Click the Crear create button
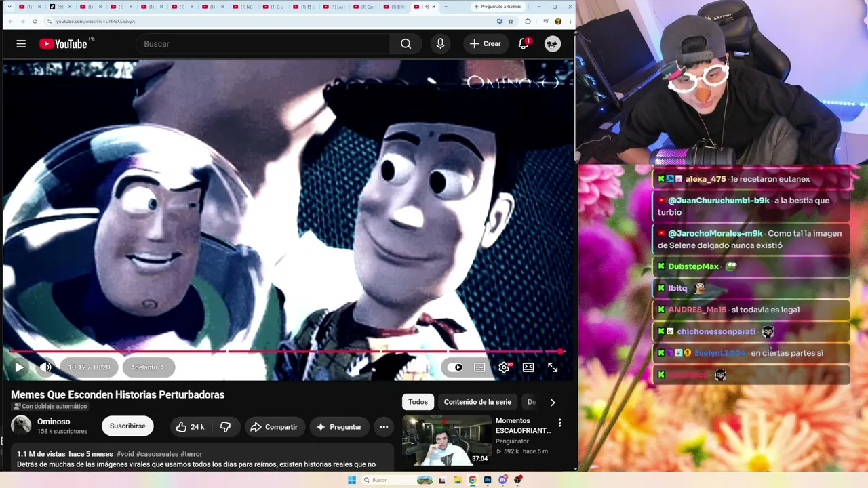 click(x=486, y=44)
